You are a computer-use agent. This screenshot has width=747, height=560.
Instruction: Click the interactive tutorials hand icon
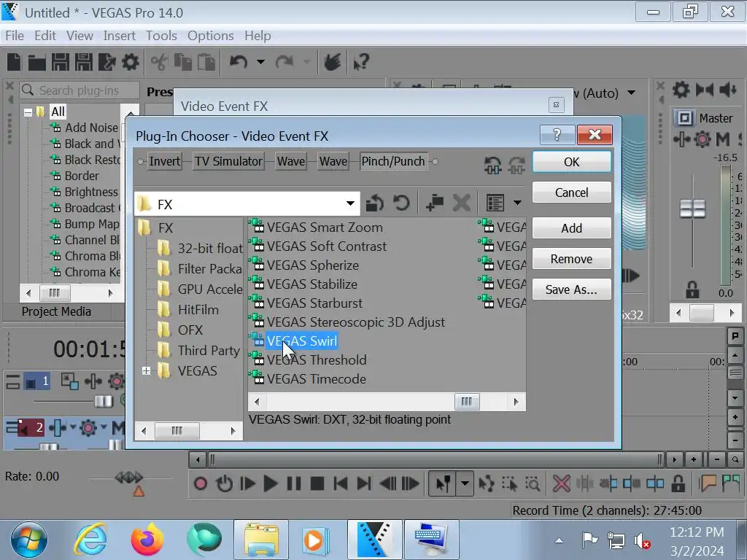[x=332, y=62]
